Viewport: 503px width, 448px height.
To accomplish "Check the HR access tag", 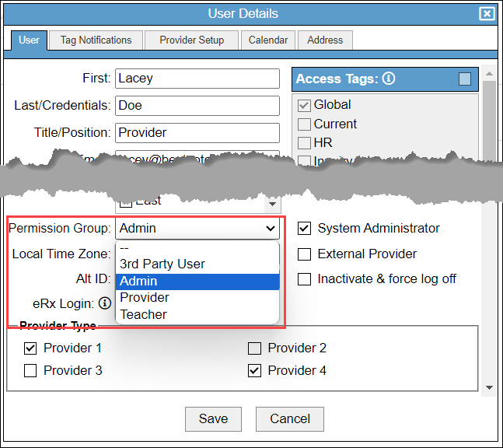I will pyautogui.click(x=304, y=143).
